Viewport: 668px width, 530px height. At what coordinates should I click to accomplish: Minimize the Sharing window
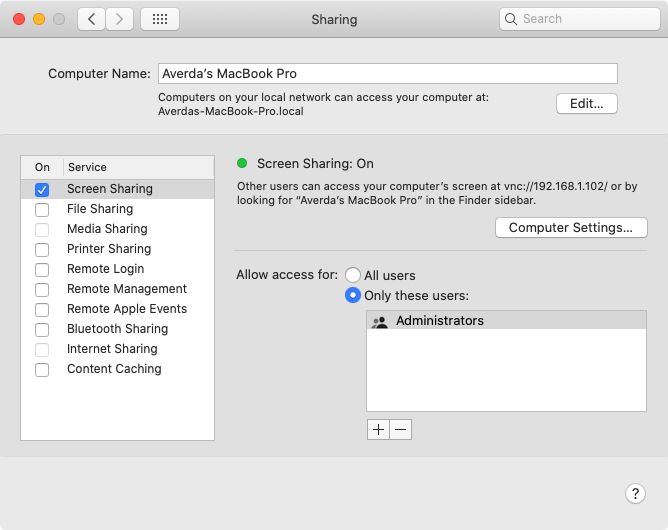pos(39,19)
